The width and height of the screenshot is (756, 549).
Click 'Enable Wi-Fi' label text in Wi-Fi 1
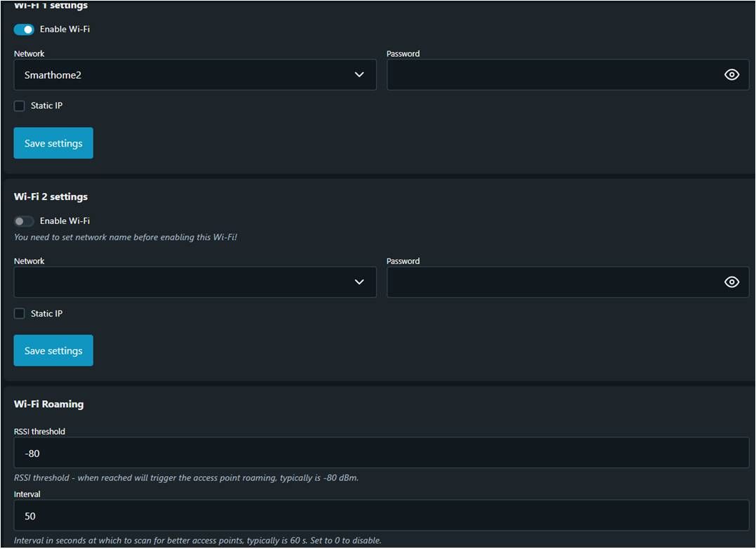[65, 29]
